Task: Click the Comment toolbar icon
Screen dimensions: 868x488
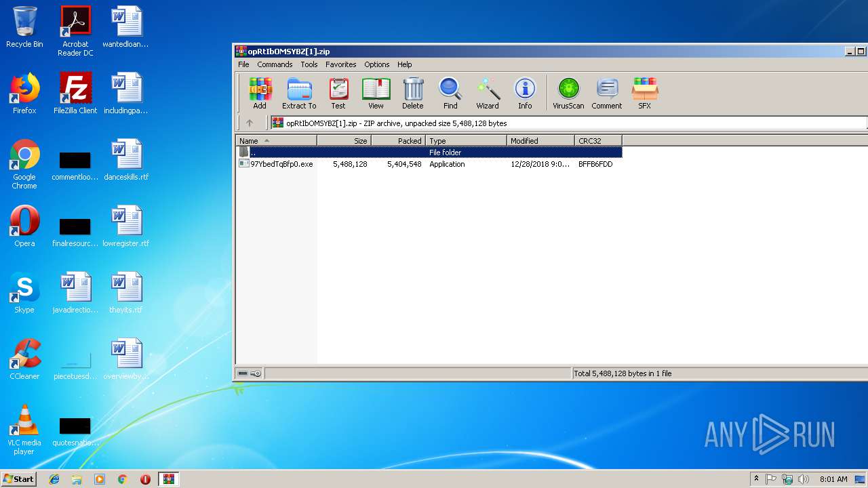Action: (606, 94)
